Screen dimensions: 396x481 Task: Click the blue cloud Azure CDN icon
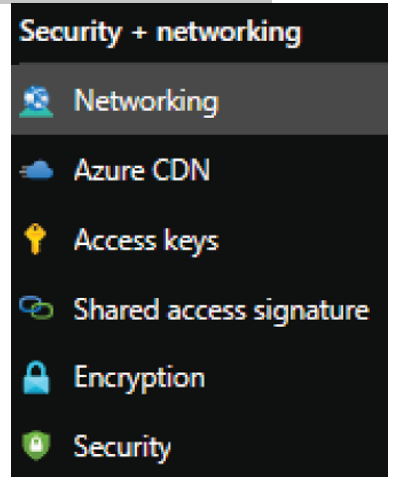36,170
